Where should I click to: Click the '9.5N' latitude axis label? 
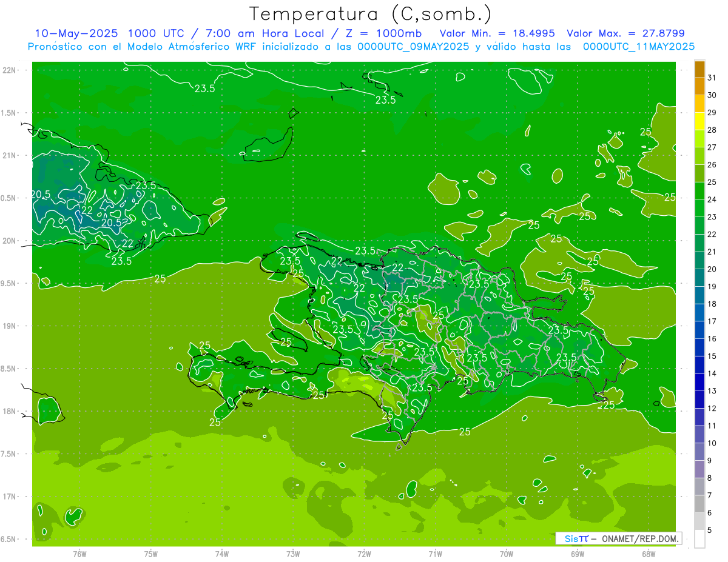(x=8, y=283)
